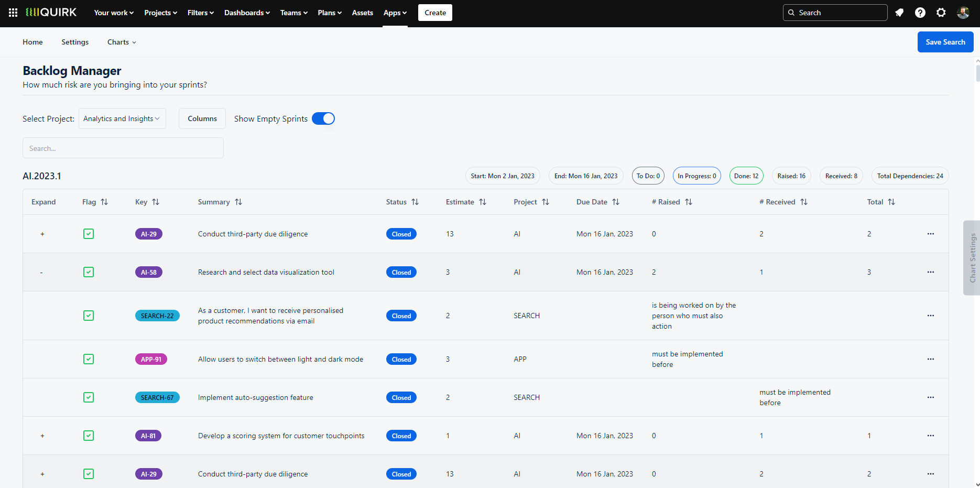Click the Total Dependencies: 24 chip

coord(910,176)
